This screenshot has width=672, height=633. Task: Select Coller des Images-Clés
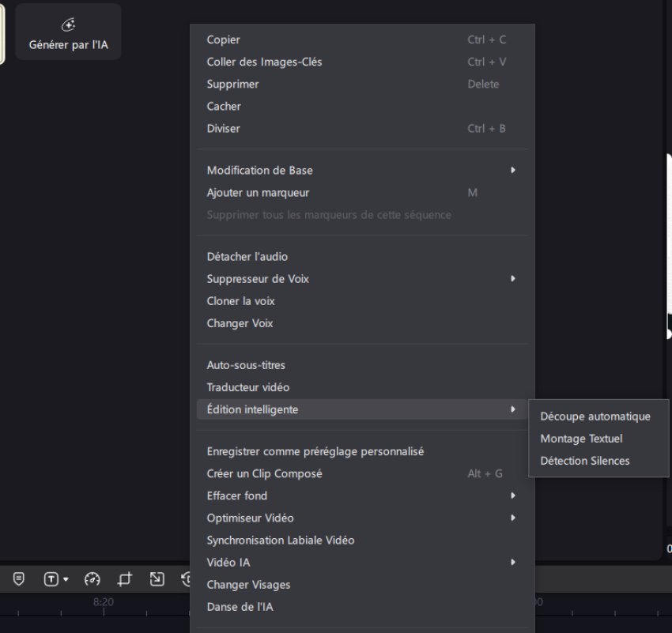pyautogui.click(x=362, y=62)
